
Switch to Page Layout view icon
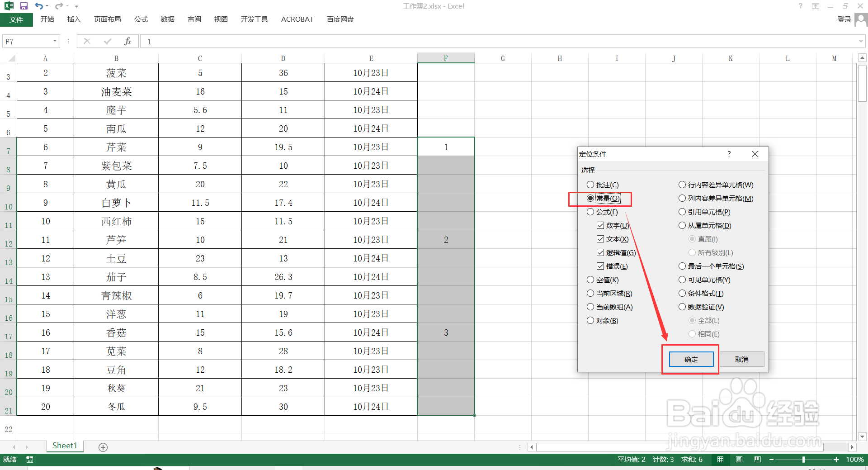(739, 460)
